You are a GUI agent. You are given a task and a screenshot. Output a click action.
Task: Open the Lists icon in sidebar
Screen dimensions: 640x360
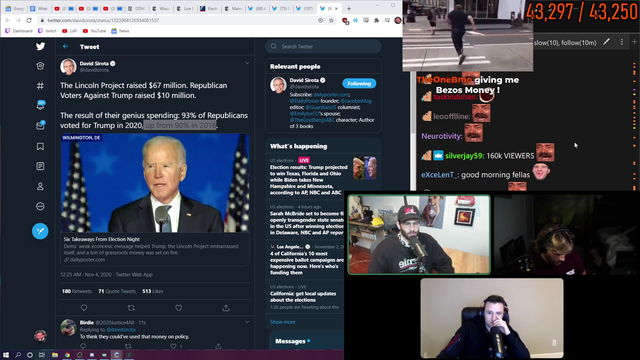click(x=40, y=166)
